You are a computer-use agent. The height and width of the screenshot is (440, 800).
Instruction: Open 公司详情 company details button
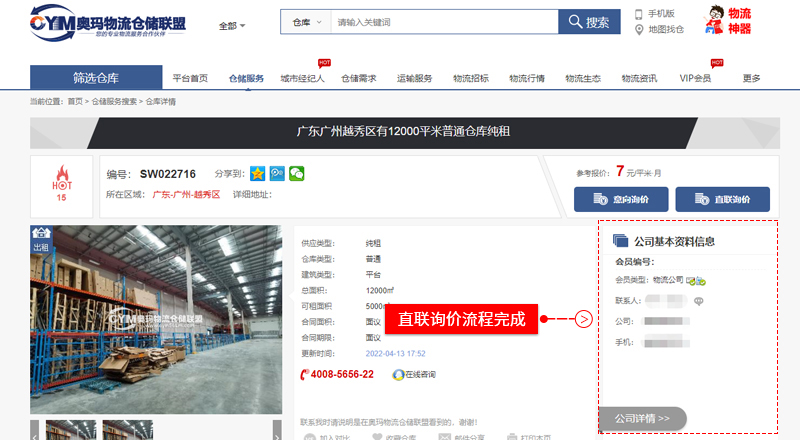(642, 417)
